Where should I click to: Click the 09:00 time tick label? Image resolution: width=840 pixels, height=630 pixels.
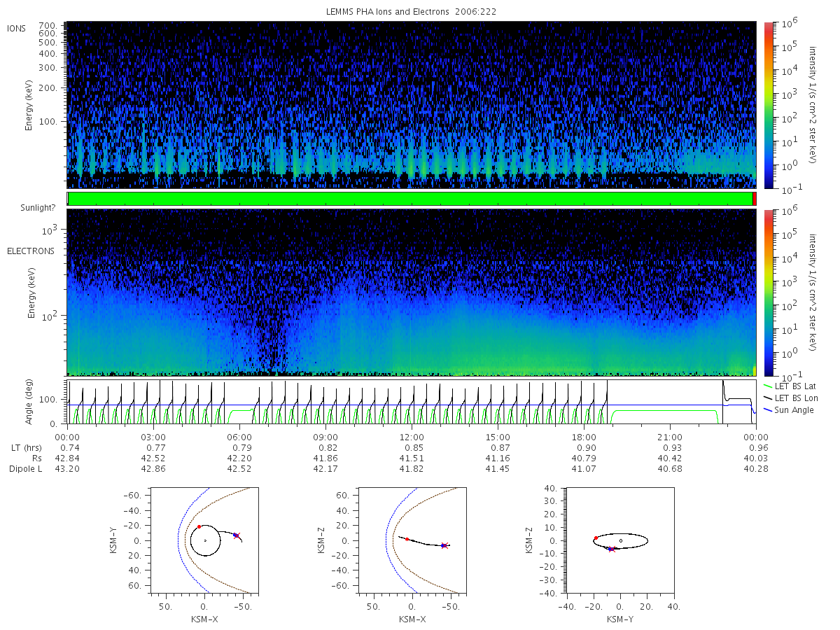tap(325, 437)
